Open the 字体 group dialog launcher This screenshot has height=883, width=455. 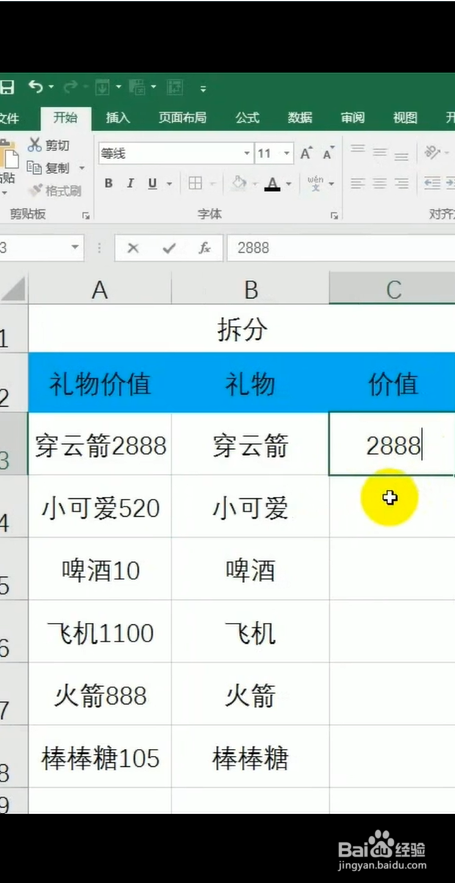(334, 215)
